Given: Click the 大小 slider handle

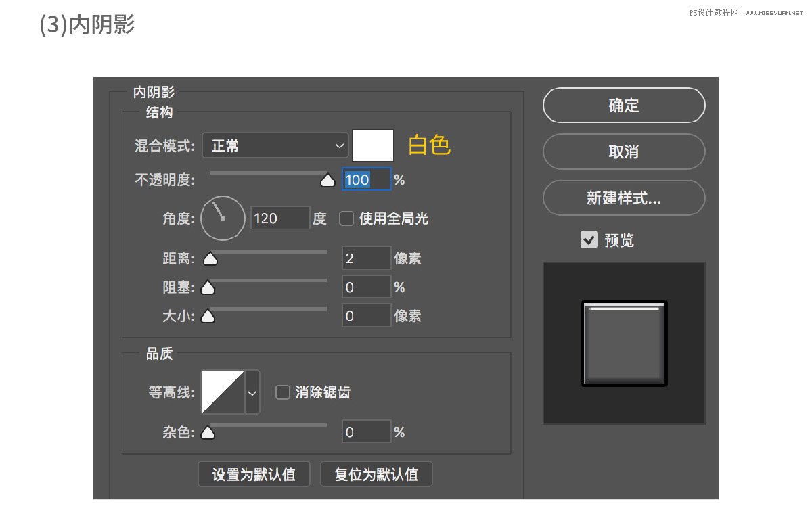Looking at the screenshot, I should click(208, 316).
